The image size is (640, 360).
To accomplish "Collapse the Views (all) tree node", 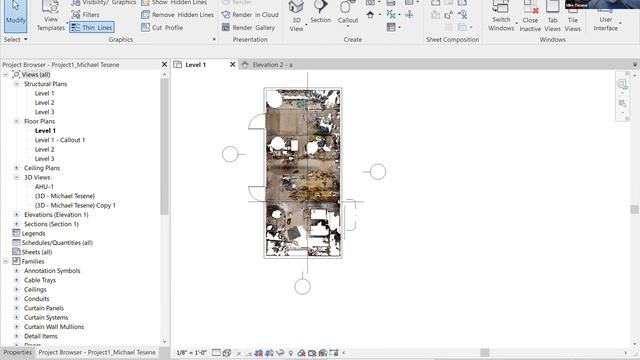I will [x=6, y=74].
